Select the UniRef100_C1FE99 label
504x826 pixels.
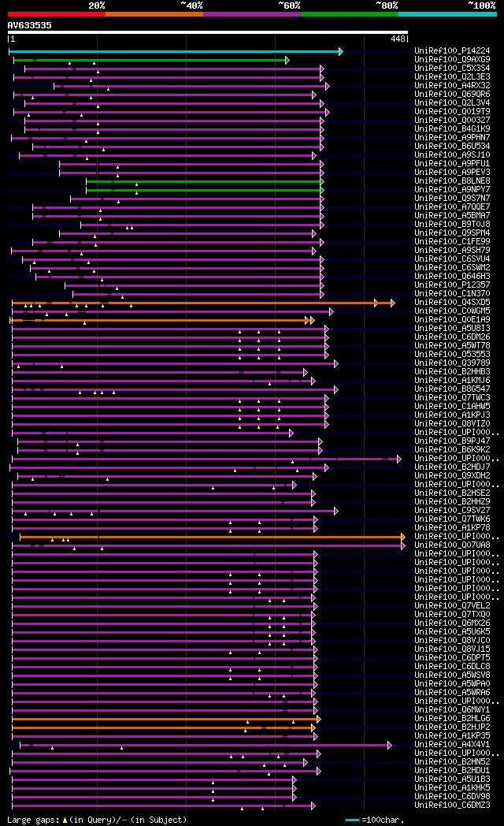tap(452, 241)
